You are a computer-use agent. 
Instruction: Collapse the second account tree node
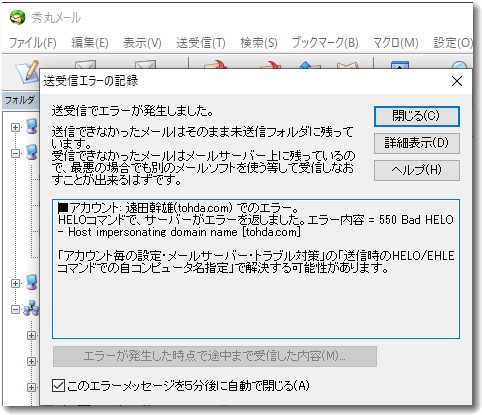click(x=15, y=153)
